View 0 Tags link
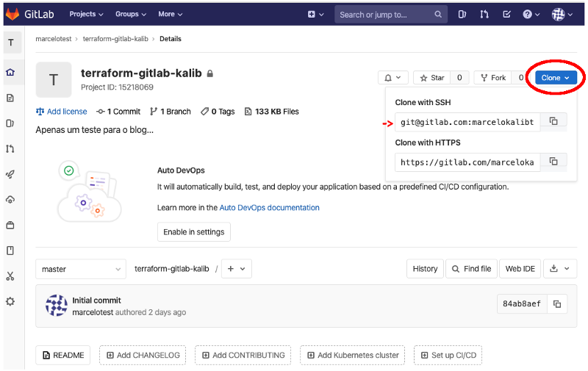588x371 pixels. [218, 112]
